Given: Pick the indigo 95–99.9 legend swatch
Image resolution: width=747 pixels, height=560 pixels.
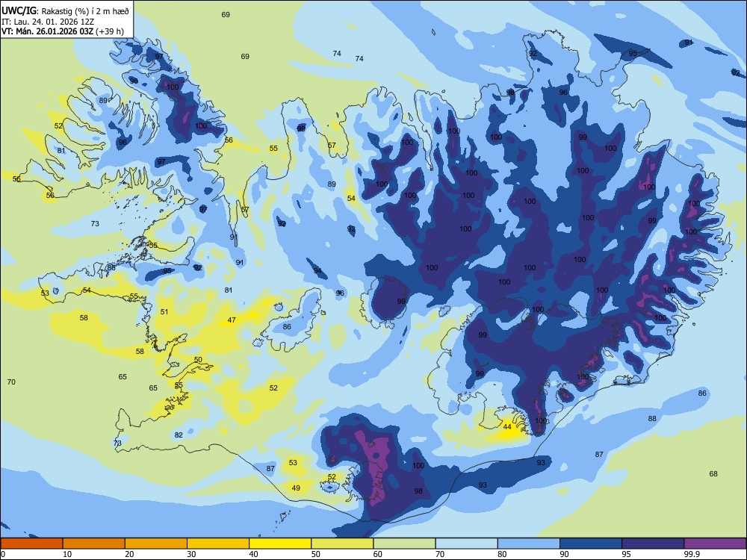Looking at the screenshot, I should [x=653, y=544].
